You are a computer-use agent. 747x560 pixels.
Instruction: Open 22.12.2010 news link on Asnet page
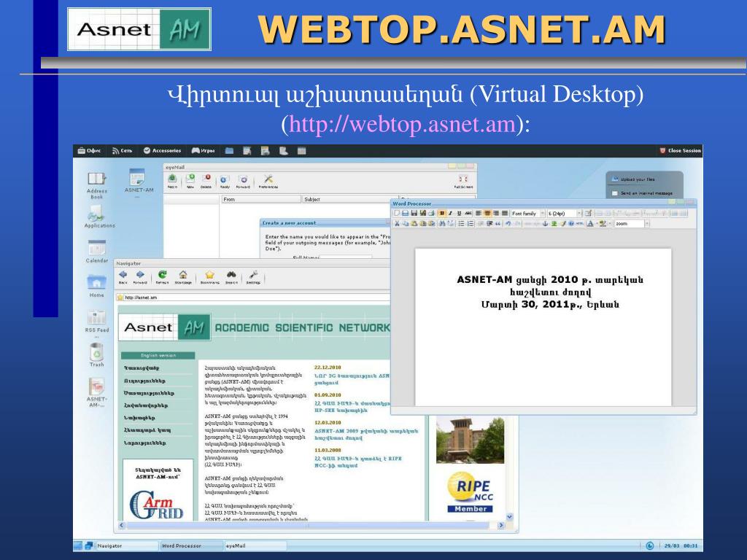(352, 379)
